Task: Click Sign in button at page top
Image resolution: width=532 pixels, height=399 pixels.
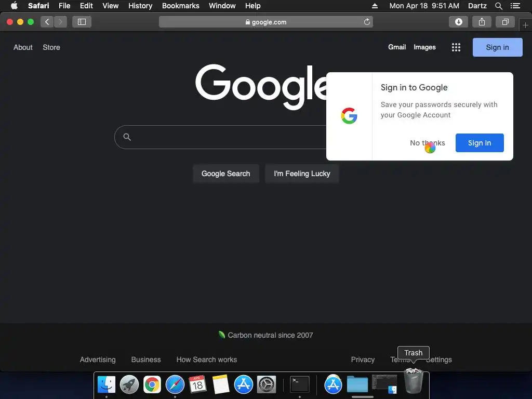Action: (x=497, y=47)
